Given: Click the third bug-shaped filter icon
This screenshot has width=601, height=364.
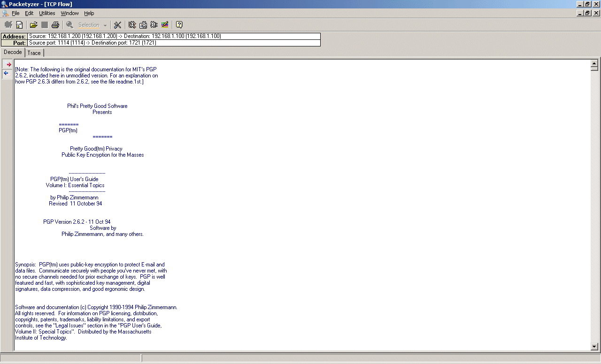Looking at the screenshot, I should click(x=154, y=25).
